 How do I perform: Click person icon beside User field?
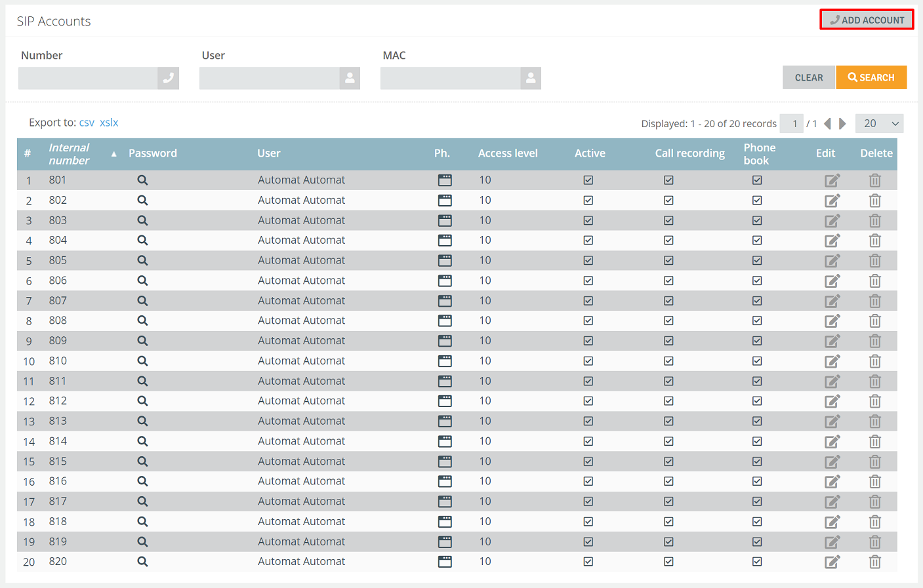pos(350,78)
